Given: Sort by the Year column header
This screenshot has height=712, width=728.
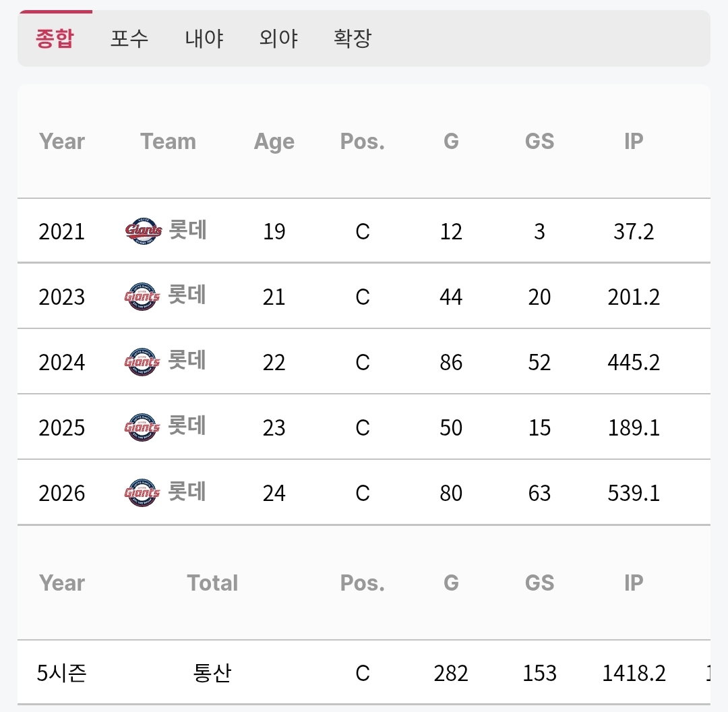Looking at the screenshot, I should point(62,141).
